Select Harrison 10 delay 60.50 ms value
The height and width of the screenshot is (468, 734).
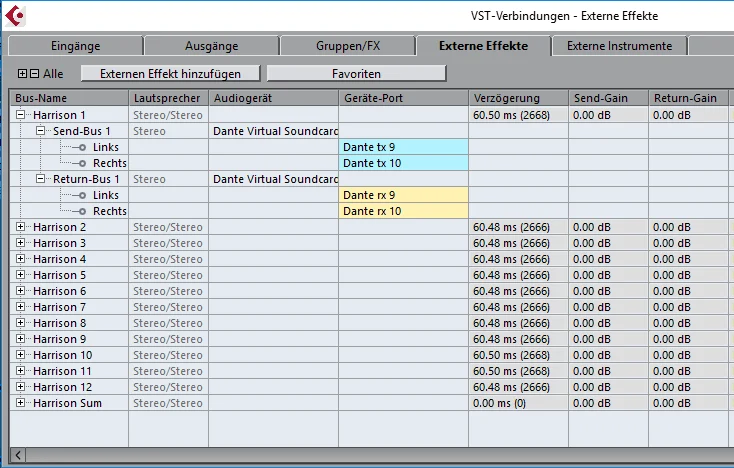(x=518, y=355)
